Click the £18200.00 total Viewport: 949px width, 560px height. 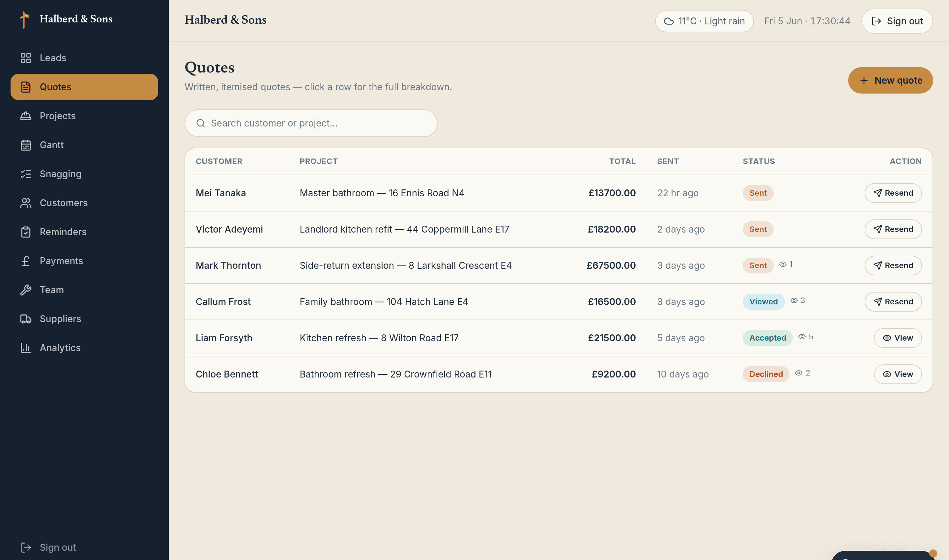pos(612,229)
